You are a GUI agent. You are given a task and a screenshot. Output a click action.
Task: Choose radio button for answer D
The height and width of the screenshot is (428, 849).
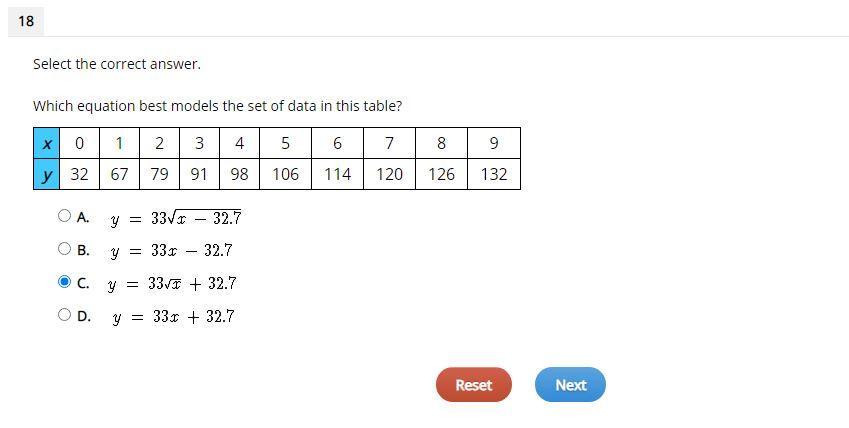pyautogui.click(x=64, y=314)
